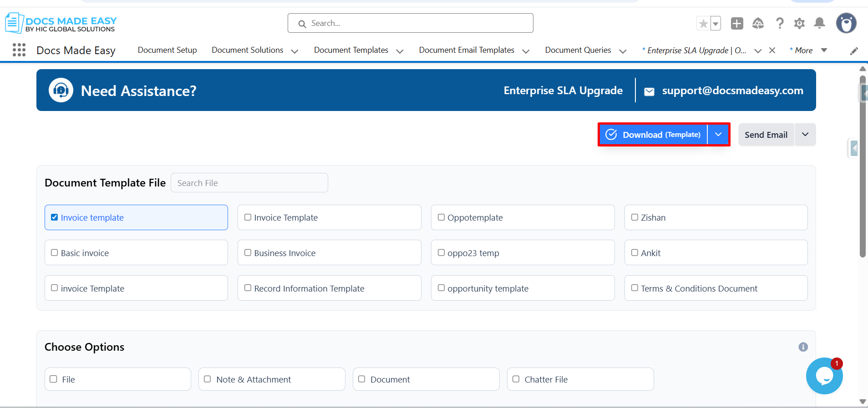The image size is (868, 408).
Task: Expand the Document Queries chevron
Action: pos(623,51)
